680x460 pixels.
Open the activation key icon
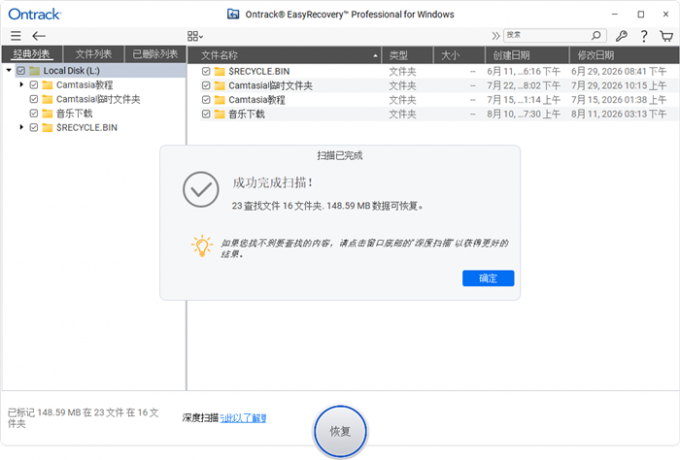pyautogui.click(x=621, y=36)
